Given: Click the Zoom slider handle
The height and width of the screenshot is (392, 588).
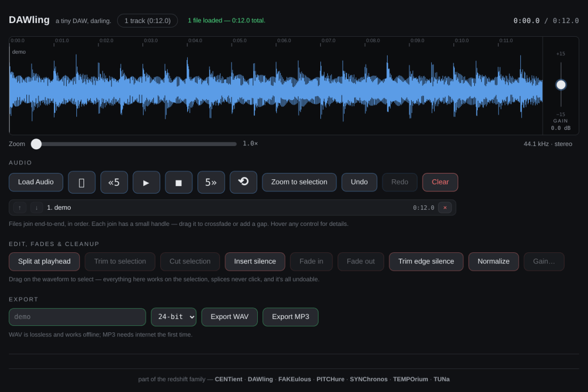Looking at the screenshot, I should 36,144.
